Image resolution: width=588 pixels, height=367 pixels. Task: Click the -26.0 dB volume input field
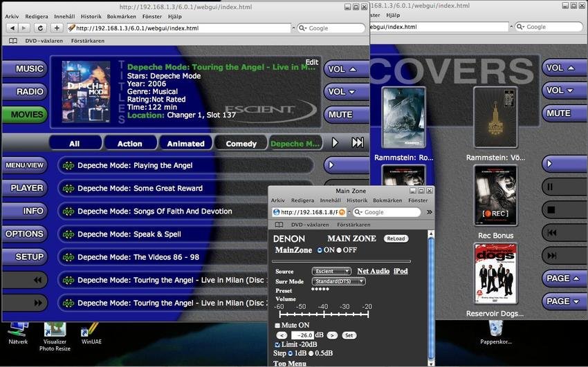tap(302, 335)
